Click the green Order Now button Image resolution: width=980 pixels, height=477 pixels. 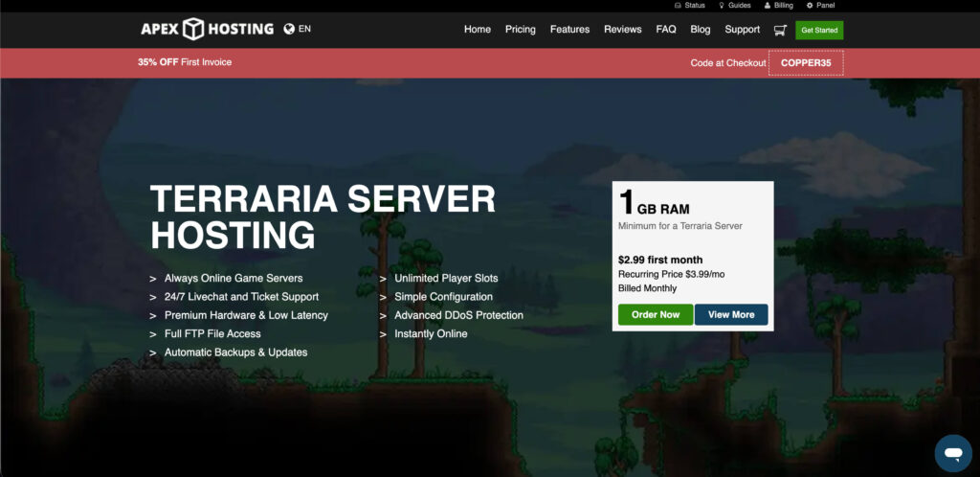click(x=656, y=315)
